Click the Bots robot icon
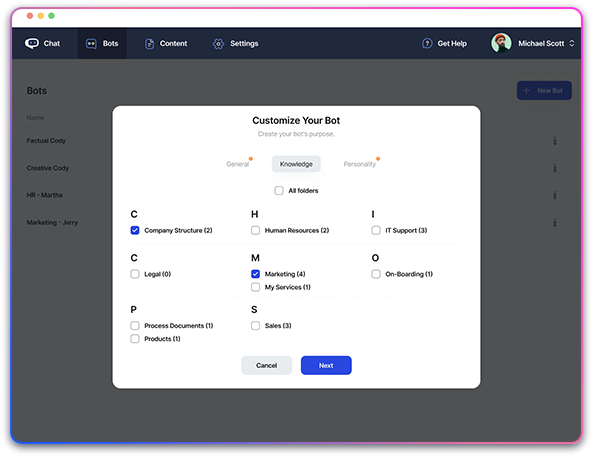 [x=91, y=44]
